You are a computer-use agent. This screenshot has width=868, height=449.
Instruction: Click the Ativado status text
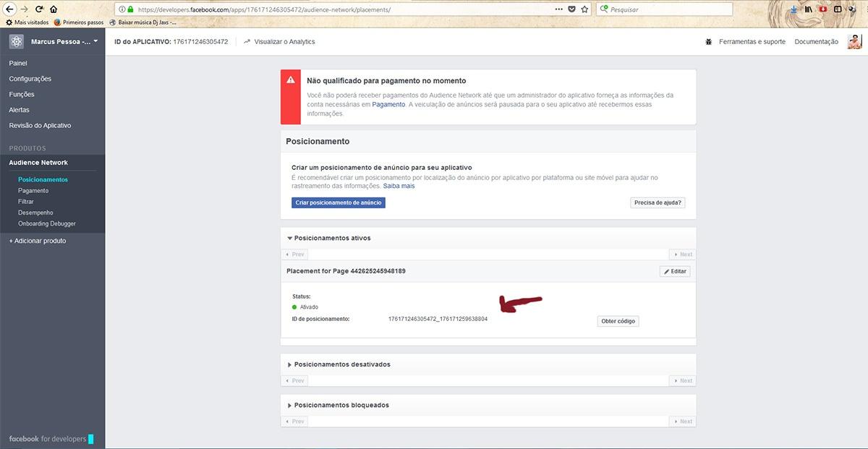point(309,307)
